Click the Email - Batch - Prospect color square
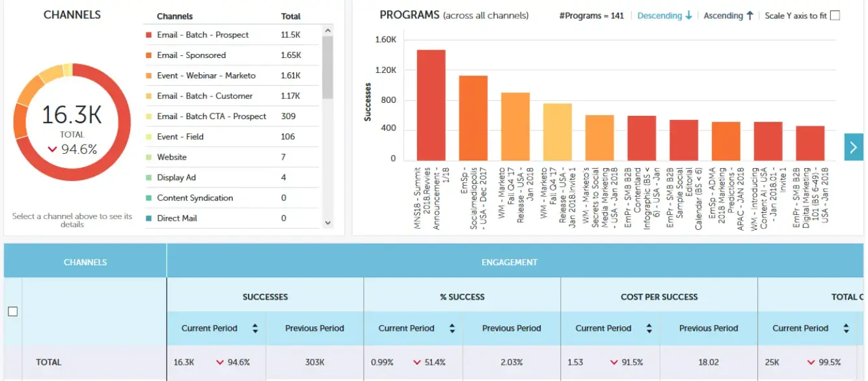This screenshot has height=381, width=868. coord(149,35)
